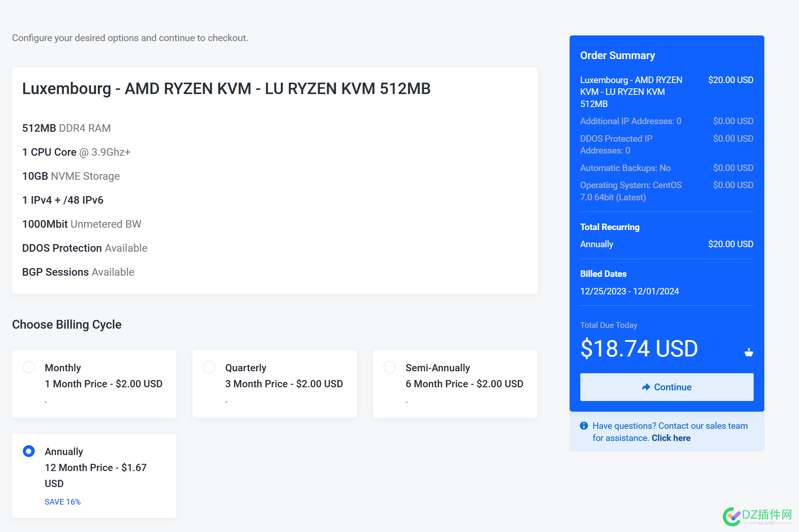Click the 'Monthly' cycle label
Viewport: 799px width, 532px height.
point(63,368)
